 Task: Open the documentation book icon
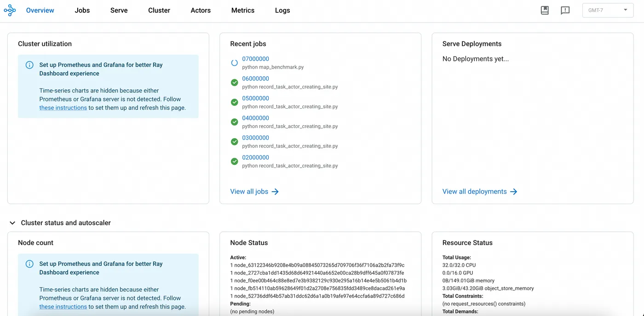(545, 10)
